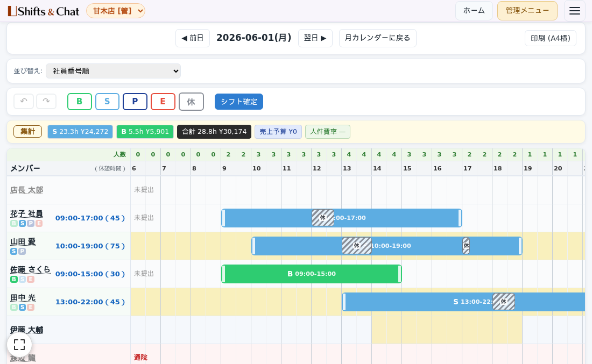This screenshot has width=592, height=364.
Task: Toggle the light blue S shift type button
Action: [x=107, y=102]
